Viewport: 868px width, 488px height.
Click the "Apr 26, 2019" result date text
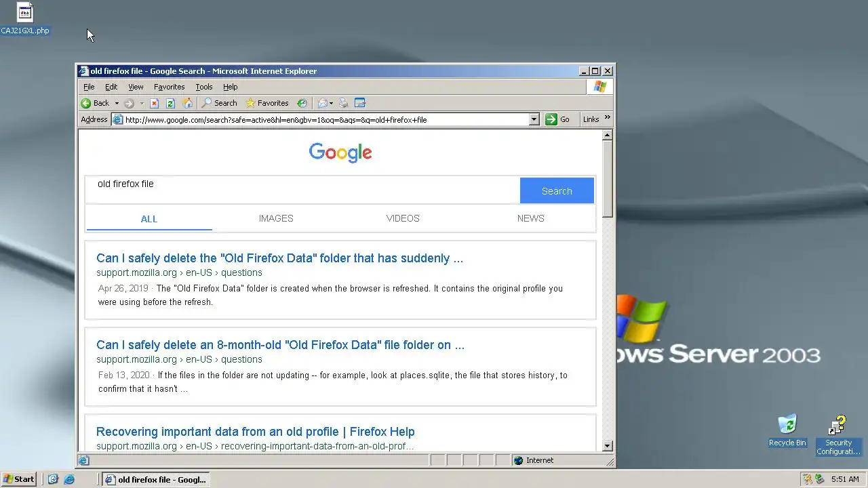(x=123, y=288)
